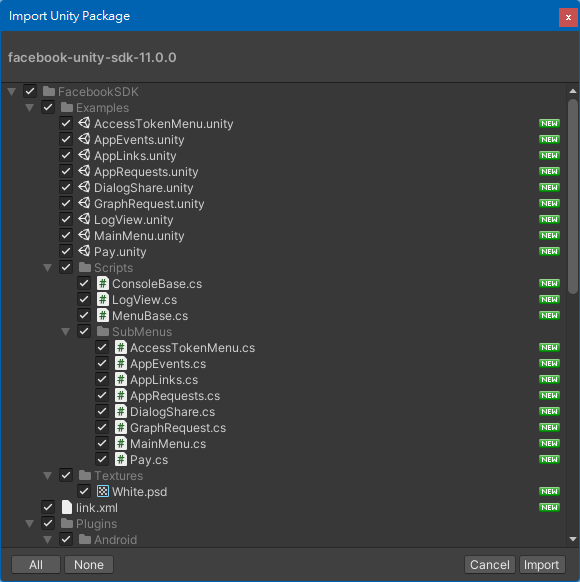Click the None button to deselect everything
580x582 pixels.
[x=89, y=565]
